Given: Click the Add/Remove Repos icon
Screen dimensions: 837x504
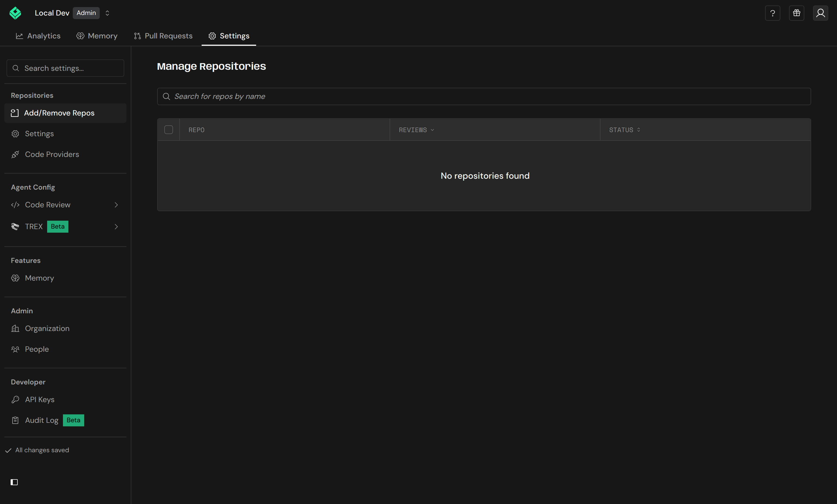Looking at the screenshot, I should coord(15,113).
